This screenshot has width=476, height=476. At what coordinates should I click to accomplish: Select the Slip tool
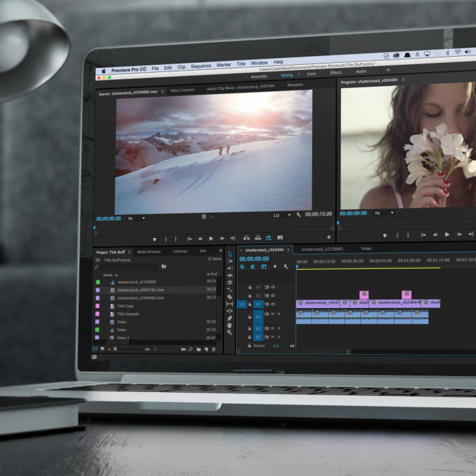click(230, 304)
